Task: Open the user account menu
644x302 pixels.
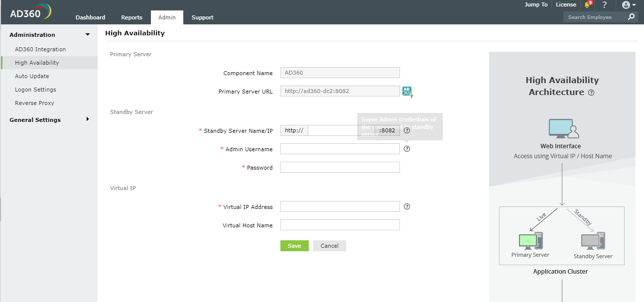Action: tap(629, 5)
